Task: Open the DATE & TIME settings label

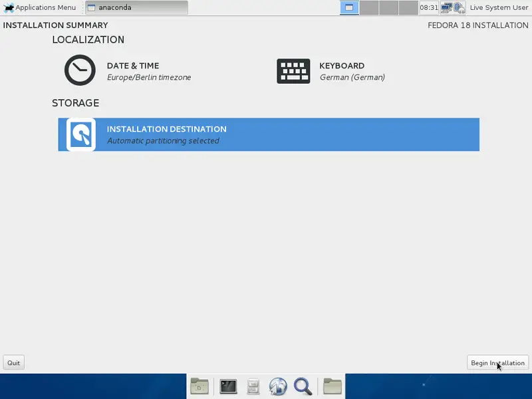Action: coord(133,65)
